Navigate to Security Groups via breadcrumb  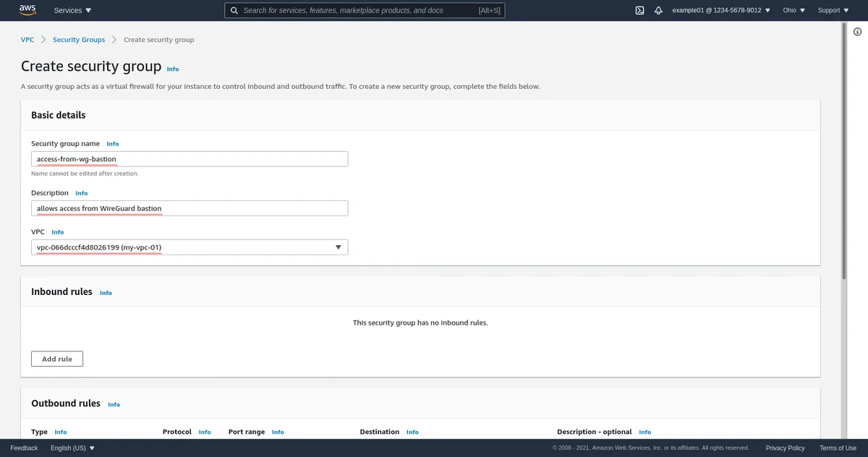tap(78, 39)
